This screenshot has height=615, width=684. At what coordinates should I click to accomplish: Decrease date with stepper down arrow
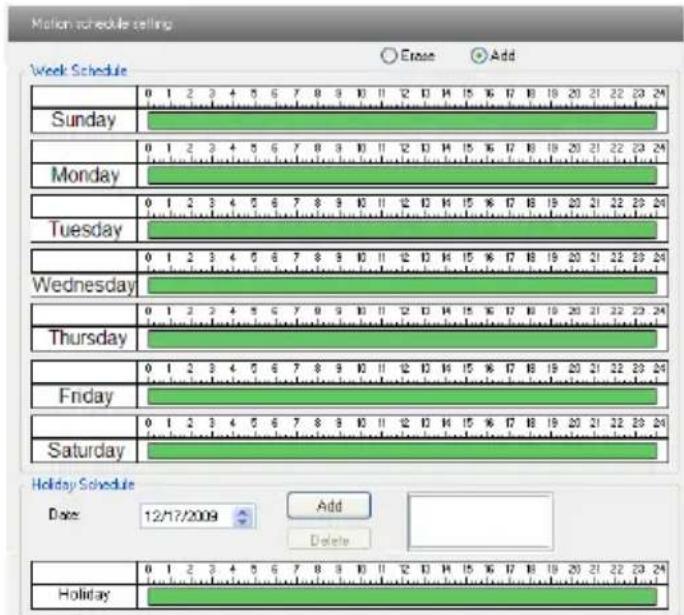pyautogui.click(x=243, y=521)
